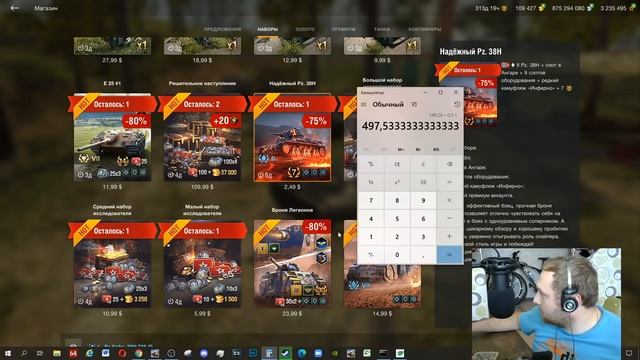
Task: Open the Средний набор исследователя card
Action: click(x=112, y=264)
